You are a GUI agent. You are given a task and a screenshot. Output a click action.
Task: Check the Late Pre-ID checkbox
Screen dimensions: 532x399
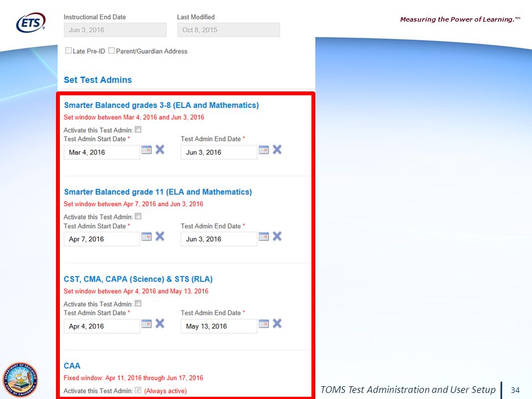click(68, 50)
